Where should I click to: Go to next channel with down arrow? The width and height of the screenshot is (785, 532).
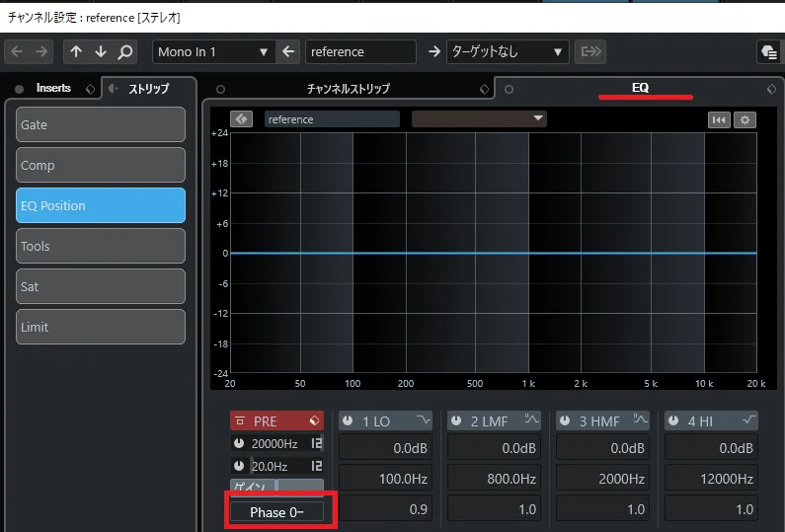(x=101, y=52)
